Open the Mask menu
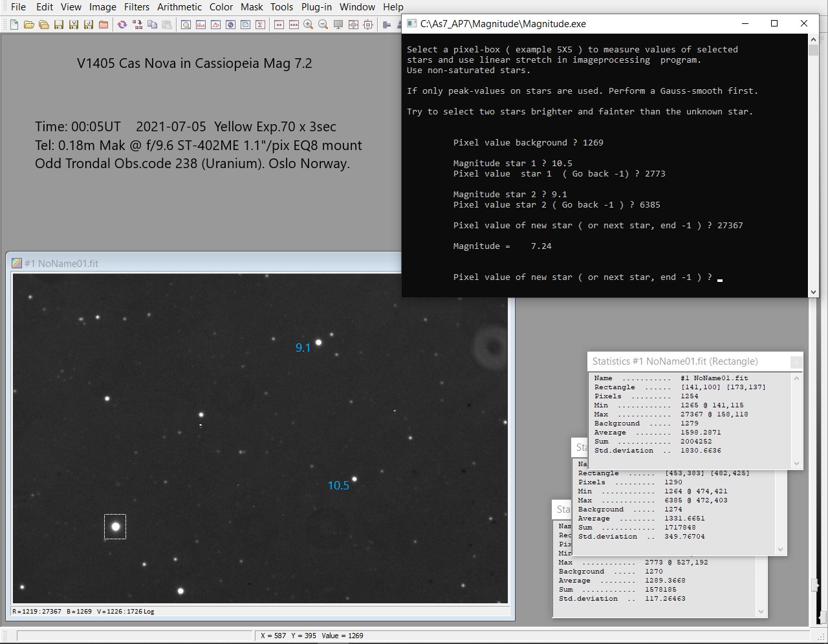Screen dimensions: 828x644 [x=252, y=7]
